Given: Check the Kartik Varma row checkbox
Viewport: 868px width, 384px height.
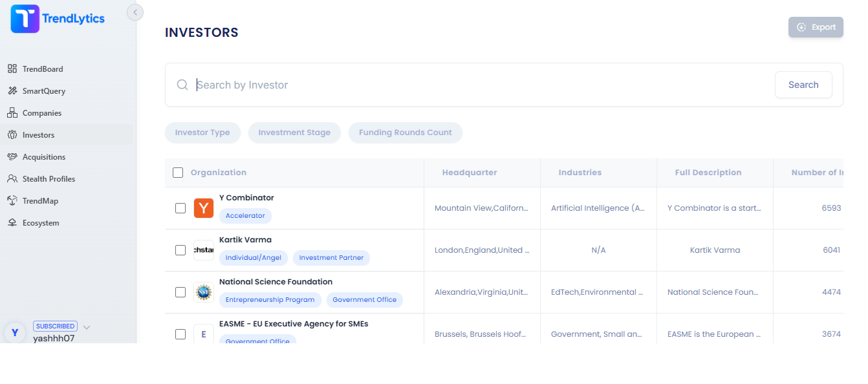Looking at the screenshot, I should (x=180, y=250).
